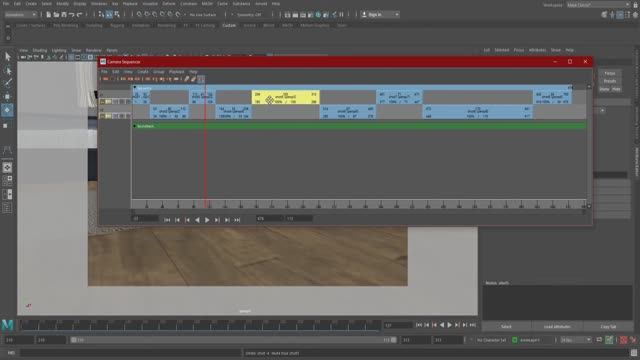Click the Copy Tab button

[x=608, y=327]
